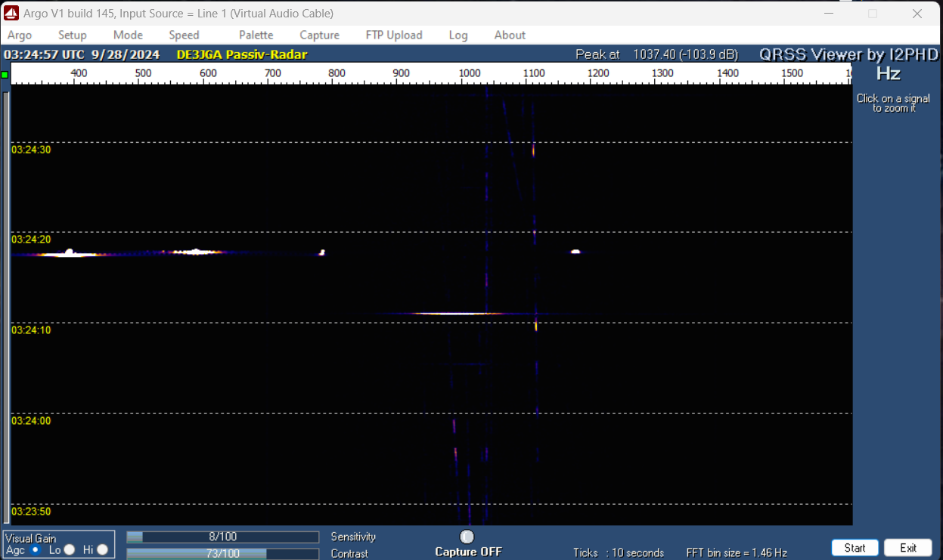The height and width of the screenshot is (560, 943).
Task: Open the Capture menu
Action: click(319, 35)
